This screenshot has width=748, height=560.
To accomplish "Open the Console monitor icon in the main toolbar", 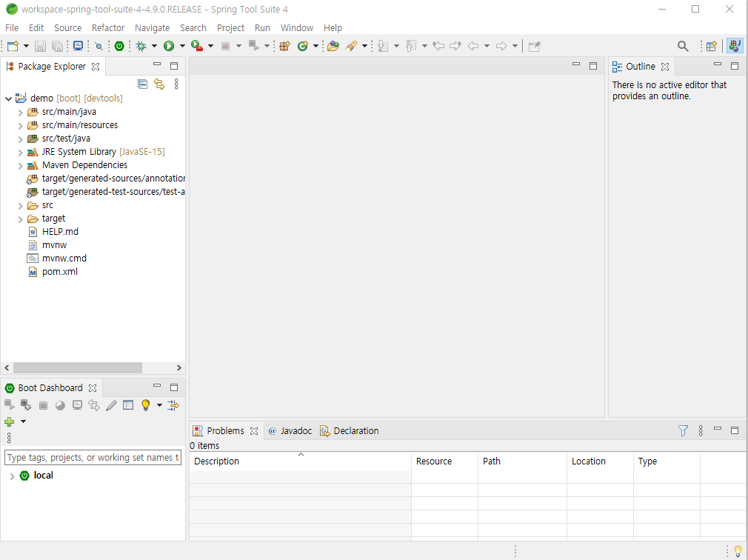I will click(79, 46).
